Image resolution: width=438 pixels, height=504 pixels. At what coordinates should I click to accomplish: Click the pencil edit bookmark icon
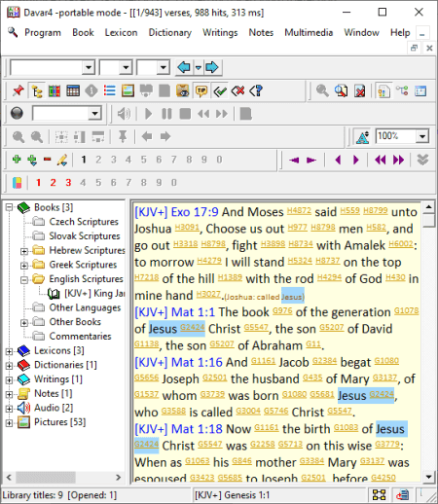click(62, 160)
